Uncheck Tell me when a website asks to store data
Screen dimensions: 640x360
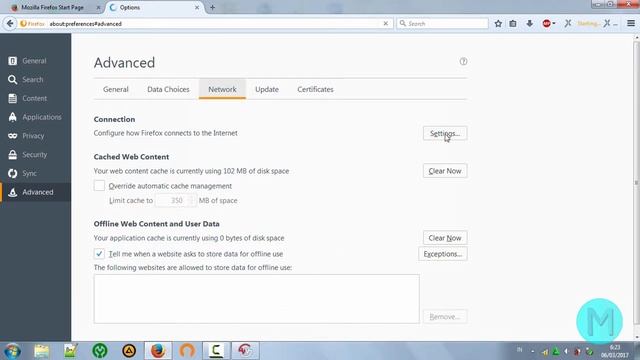(x=99, y=254)
